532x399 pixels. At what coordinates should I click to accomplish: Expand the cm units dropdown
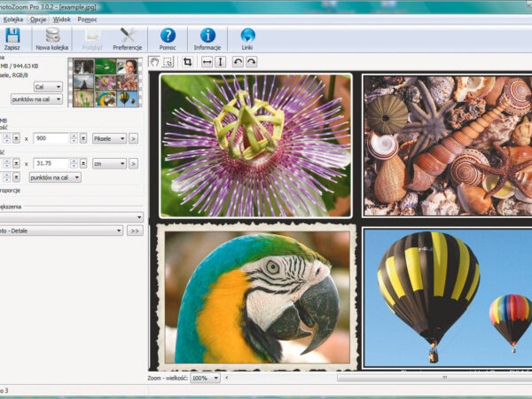click(109, 163)
